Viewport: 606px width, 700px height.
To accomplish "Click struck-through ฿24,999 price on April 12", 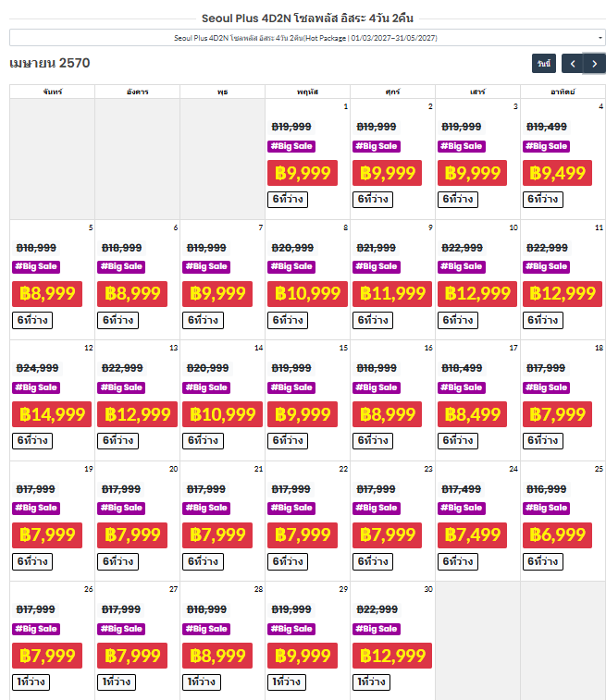I will pyautogui.click(x=38, y=368).
